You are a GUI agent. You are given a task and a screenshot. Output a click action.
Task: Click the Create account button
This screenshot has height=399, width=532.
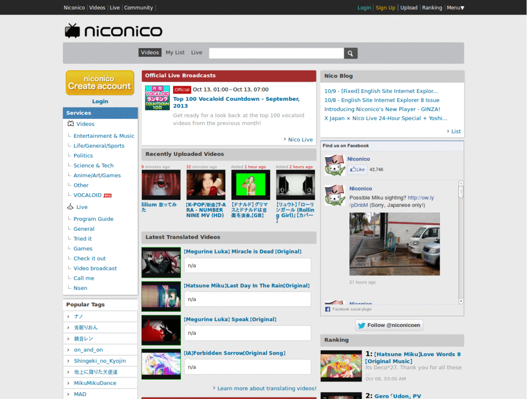pos(100,83)
